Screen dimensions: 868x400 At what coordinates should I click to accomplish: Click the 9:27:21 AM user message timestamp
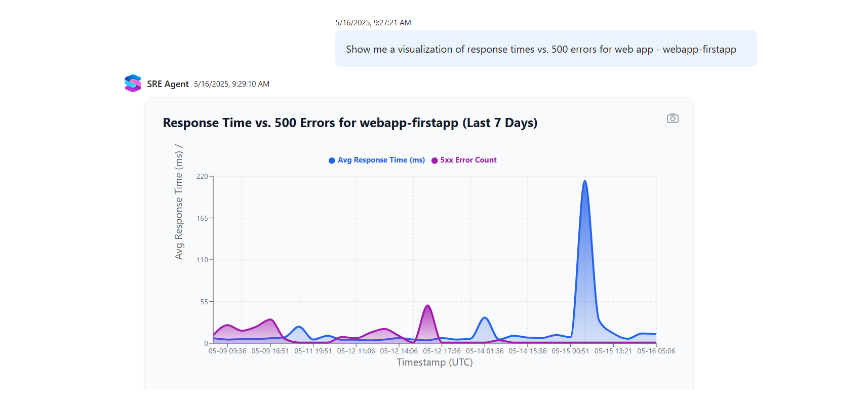pos(373,23)
